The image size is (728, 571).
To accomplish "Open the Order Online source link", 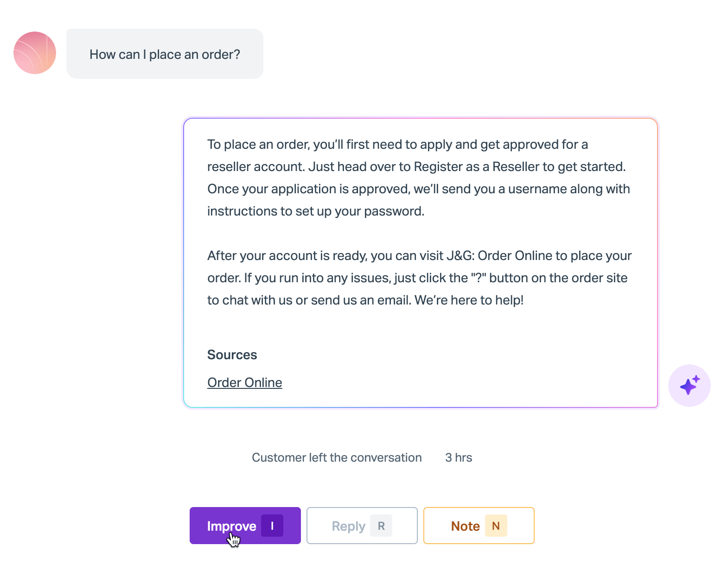I will click(245, 382).
